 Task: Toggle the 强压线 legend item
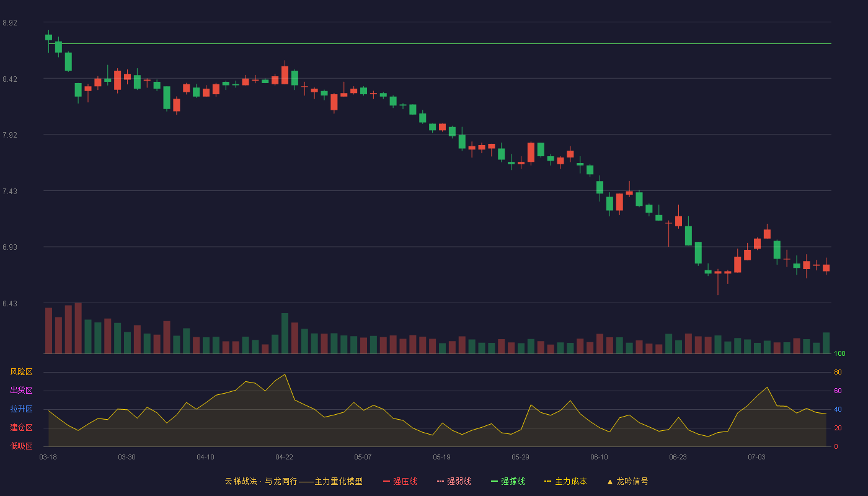coord(400,481)
